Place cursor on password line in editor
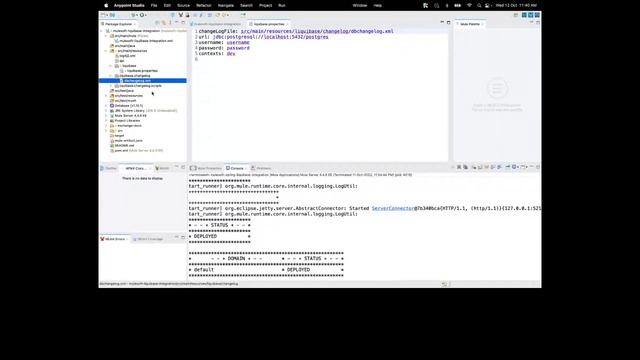 click(x=224, y=48)
